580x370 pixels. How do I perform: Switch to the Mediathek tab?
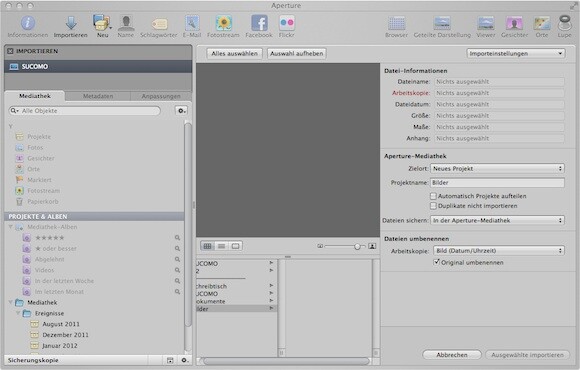(x=35, y=96)
